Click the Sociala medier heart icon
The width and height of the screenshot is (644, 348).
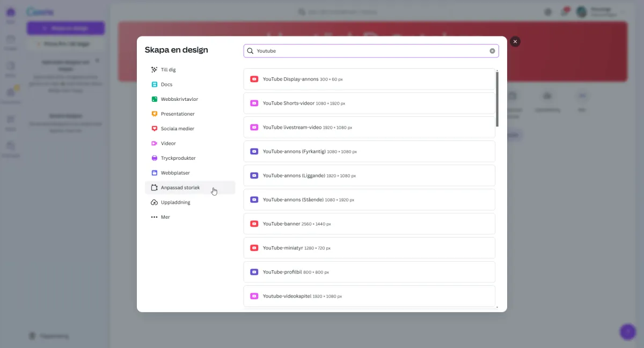[155, 129]
